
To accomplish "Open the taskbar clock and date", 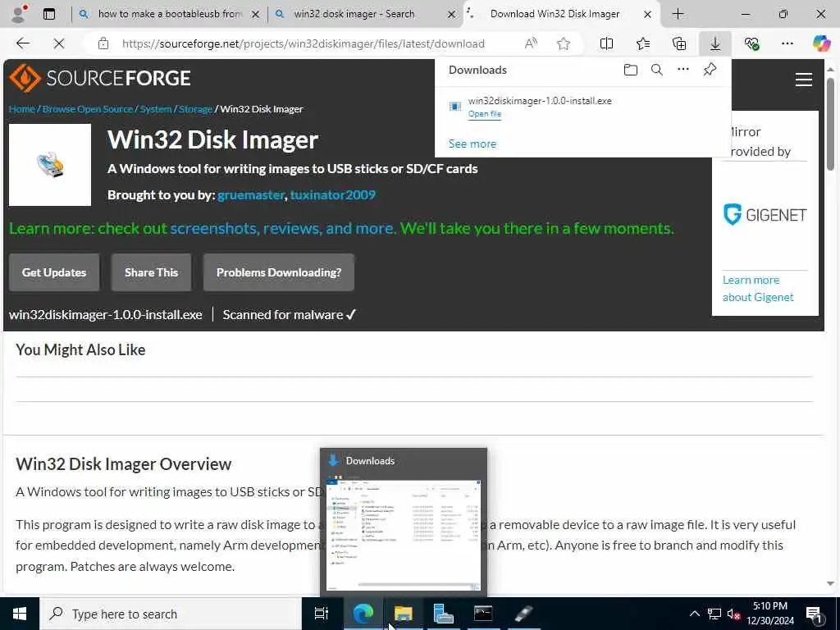I will (769, 614).
